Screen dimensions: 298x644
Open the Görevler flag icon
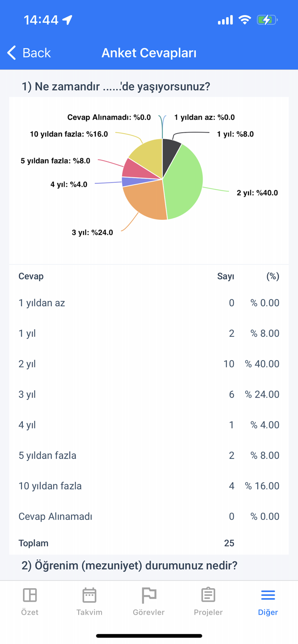(x=149, y=595)
